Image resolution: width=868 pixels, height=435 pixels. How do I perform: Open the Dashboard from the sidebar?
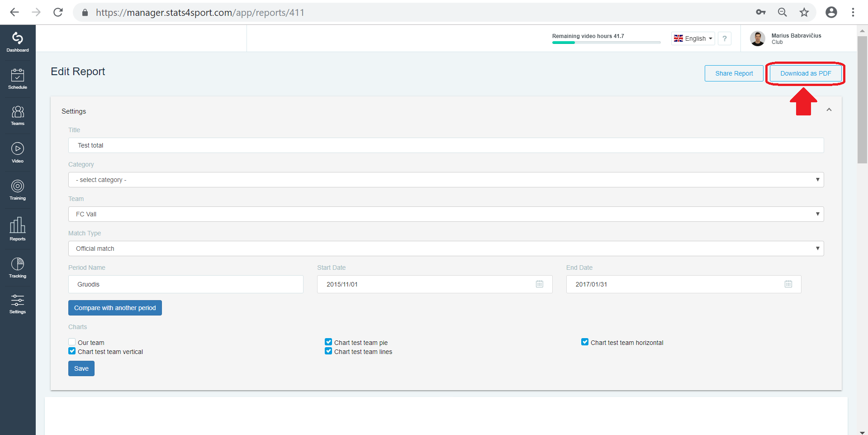pos(18,42)
